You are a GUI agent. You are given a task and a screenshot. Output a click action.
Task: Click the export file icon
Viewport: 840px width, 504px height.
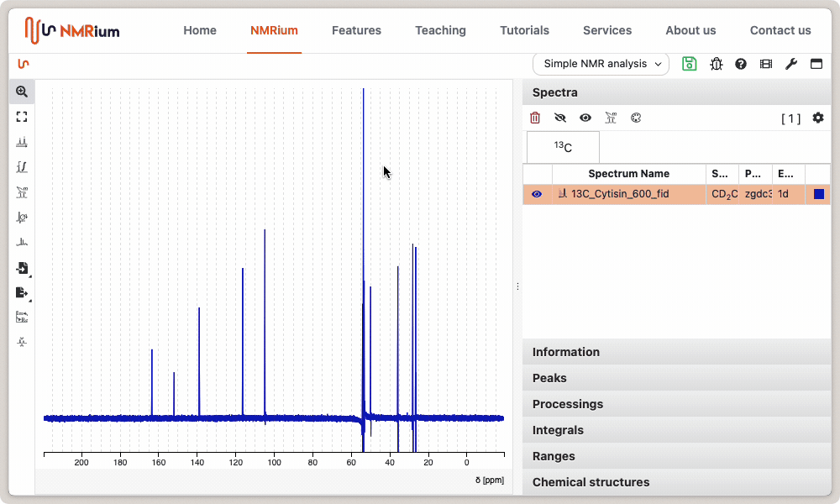22,292
